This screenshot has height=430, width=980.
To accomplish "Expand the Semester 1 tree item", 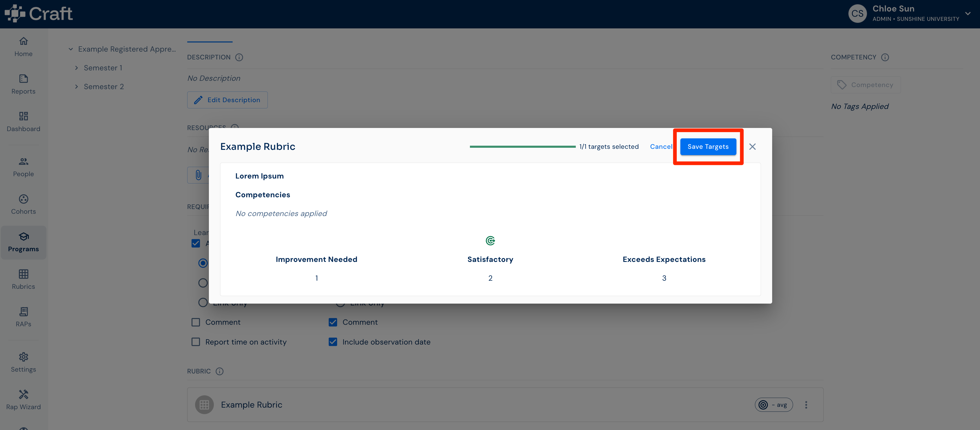I will click(x=76, y=68).
